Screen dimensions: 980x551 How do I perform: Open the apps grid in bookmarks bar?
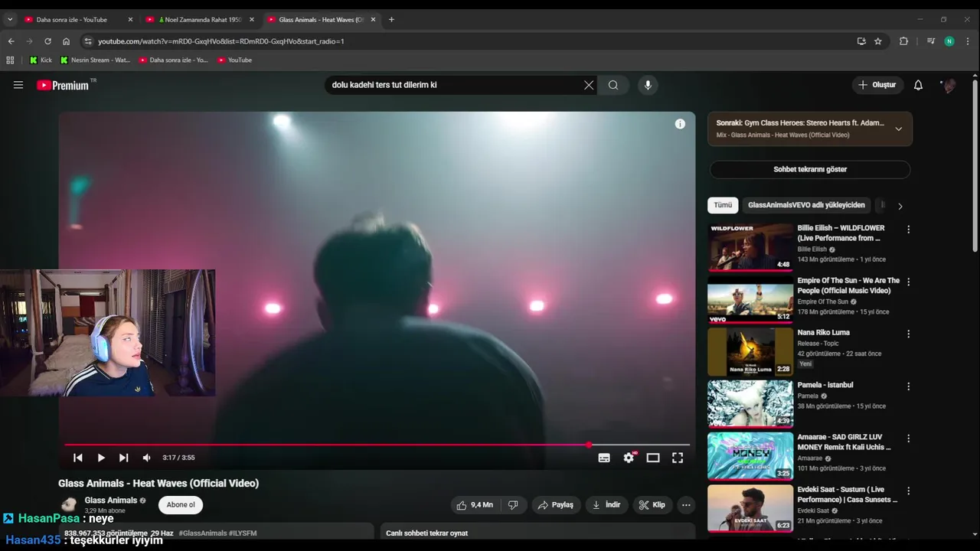pyautogui.click(x=10, y=60)
